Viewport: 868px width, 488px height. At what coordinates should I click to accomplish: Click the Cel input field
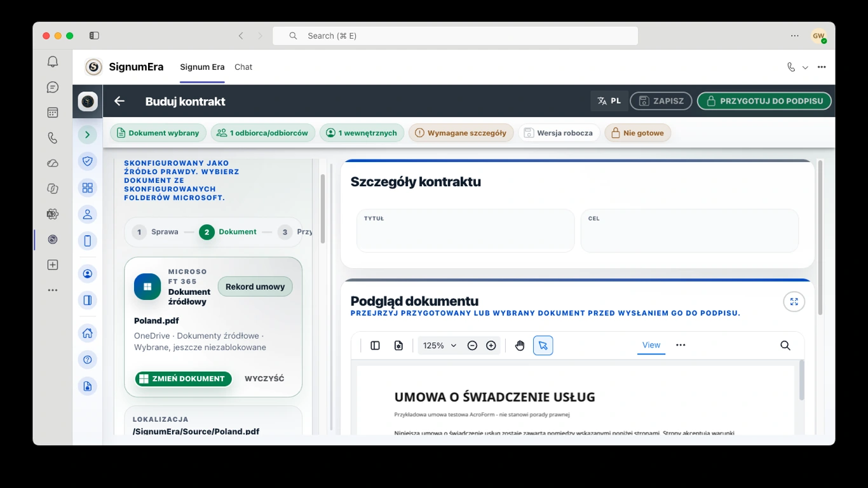coord(689,231)
